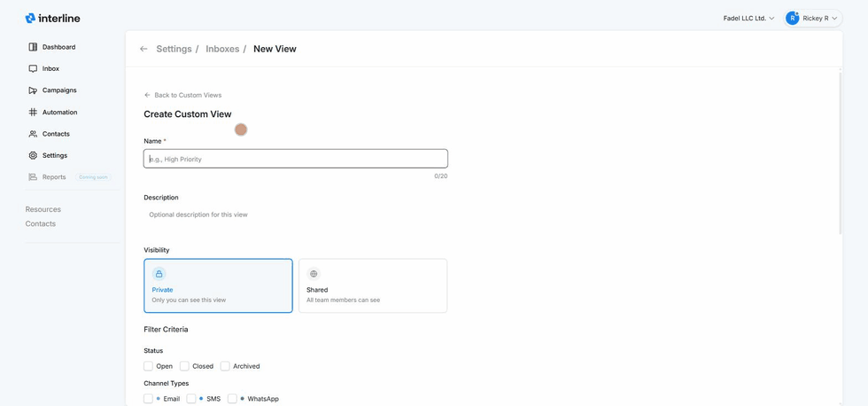Open Dashboard via its sidebar icon

(x=33, y=47)
